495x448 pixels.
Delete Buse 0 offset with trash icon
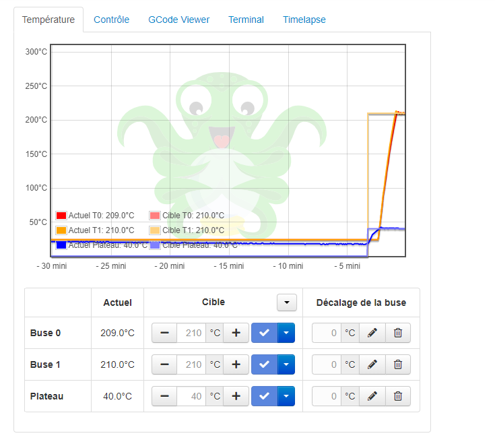pyautogui.click(x=398, y=333)
